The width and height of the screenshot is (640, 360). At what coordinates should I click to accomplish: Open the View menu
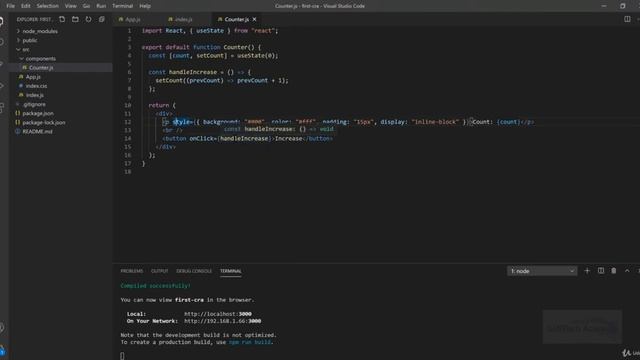(x=71, y=6)
